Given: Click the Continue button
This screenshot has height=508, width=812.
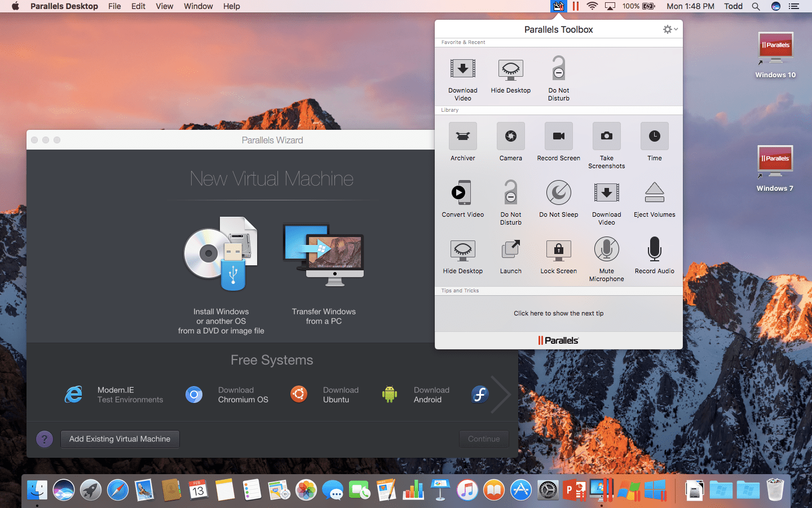Looking at the screenshot, I should coord(484,439).
